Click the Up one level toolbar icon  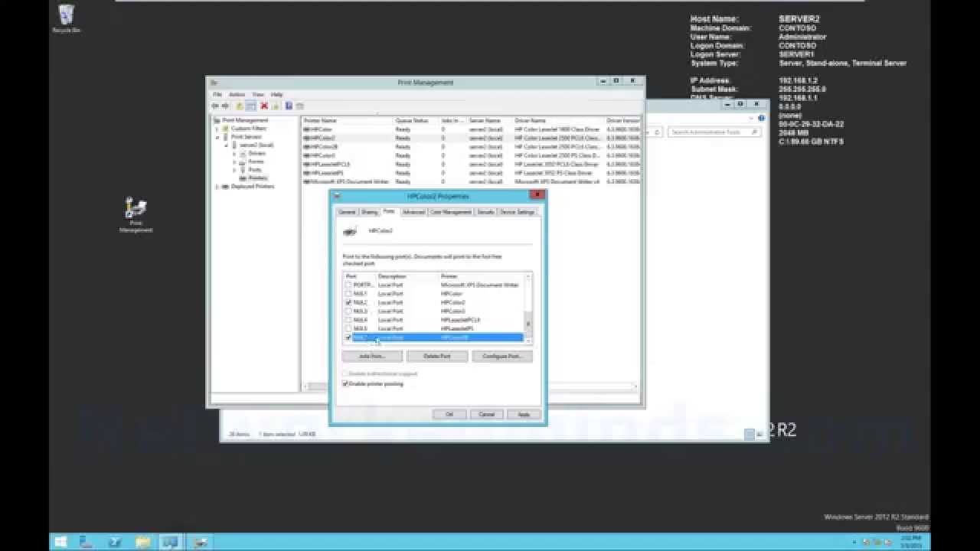[x=239, y=106]
